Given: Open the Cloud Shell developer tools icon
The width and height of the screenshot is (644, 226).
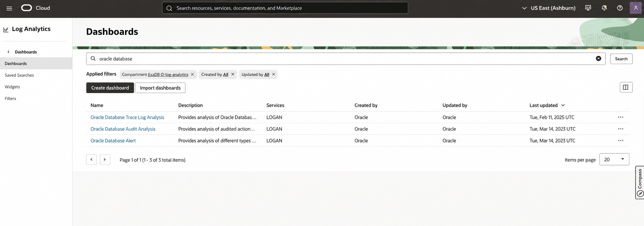Looking at the screenshot, I should tap(588, 8).
